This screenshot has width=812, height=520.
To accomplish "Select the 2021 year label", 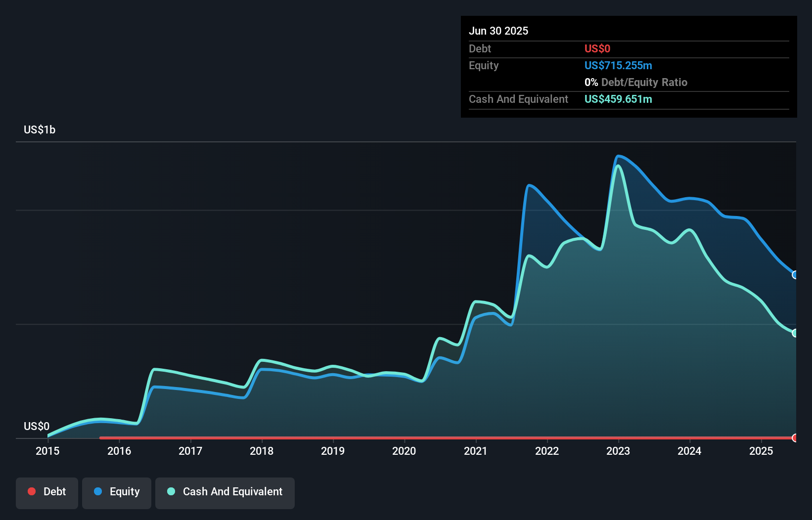I will click(x=476, y=451).
